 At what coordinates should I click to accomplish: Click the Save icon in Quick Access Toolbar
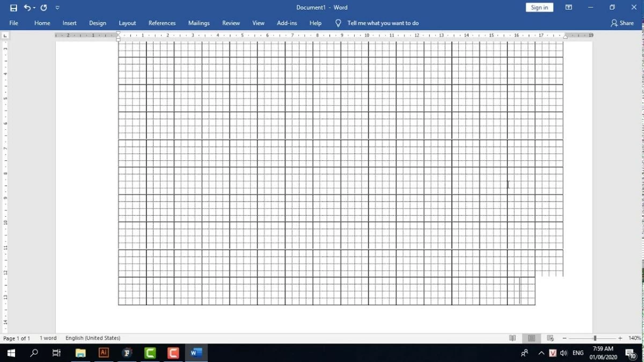click(x=13, y=8)
